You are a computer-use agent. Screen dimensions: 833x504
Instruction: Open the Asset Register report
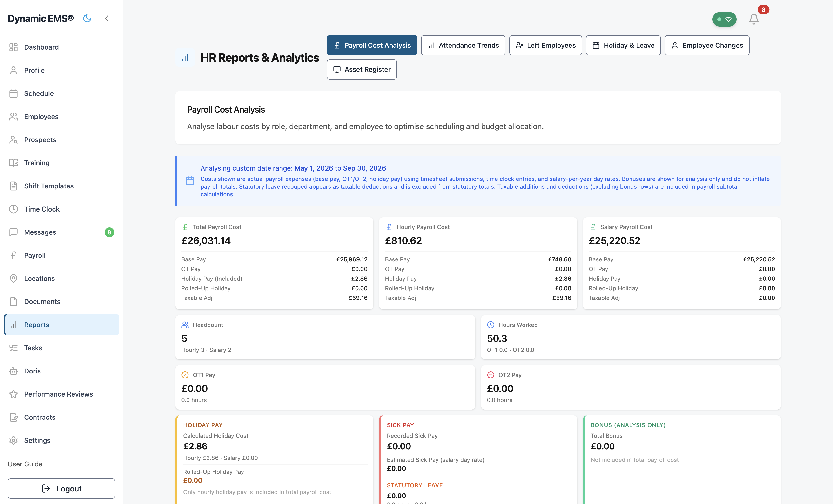click(362, 70)
